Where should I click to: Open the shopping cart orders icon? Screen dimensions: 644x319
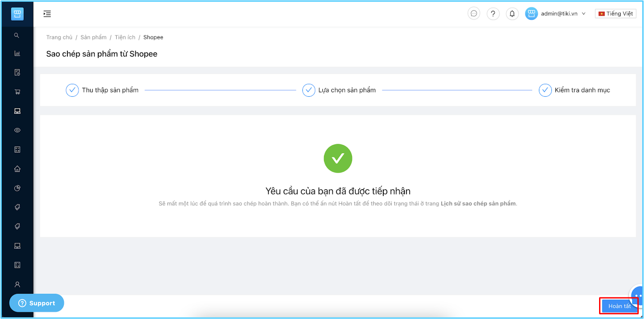pos(17,92)
